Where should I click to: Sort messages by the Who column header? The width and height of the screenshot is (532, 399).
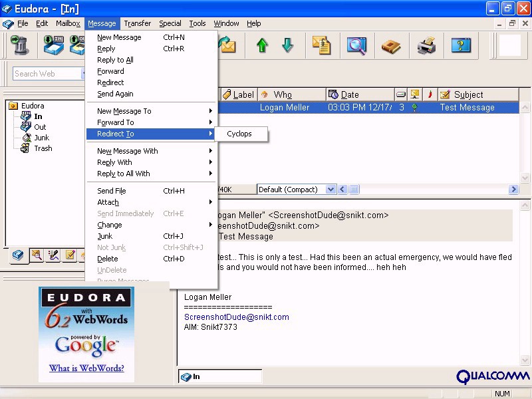coord(292,94)
